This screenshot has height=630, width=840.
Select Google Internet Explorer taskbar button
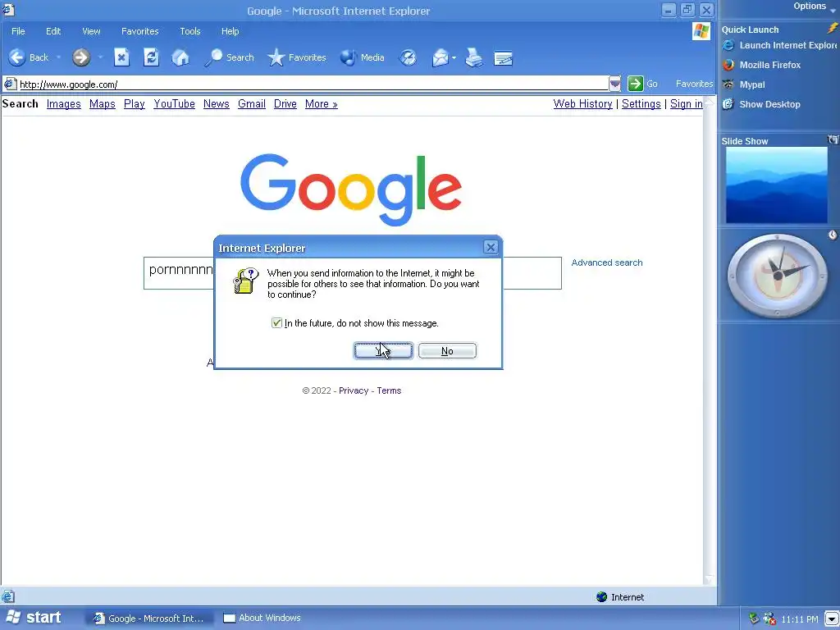click(x=149, y=619)
